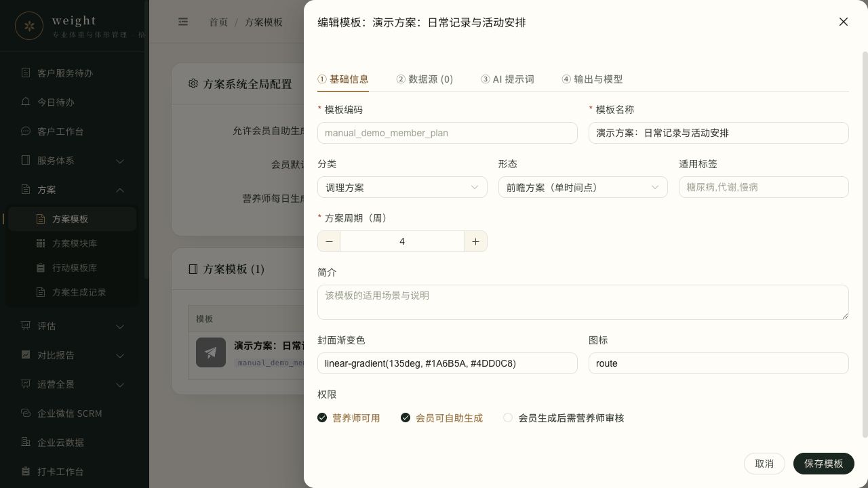Click the 企业微信 SCRM icon

26,413
